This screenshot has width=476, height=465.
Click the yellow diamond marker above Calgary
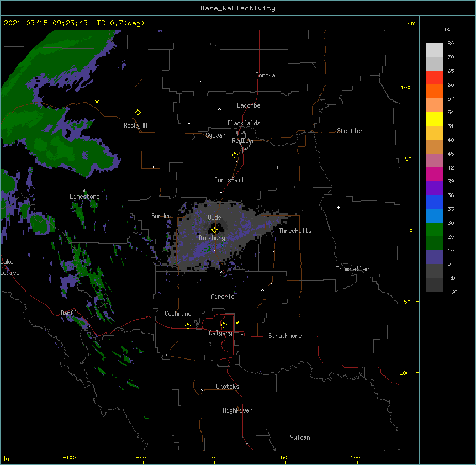pyautogui.click(x=224, y=325)
